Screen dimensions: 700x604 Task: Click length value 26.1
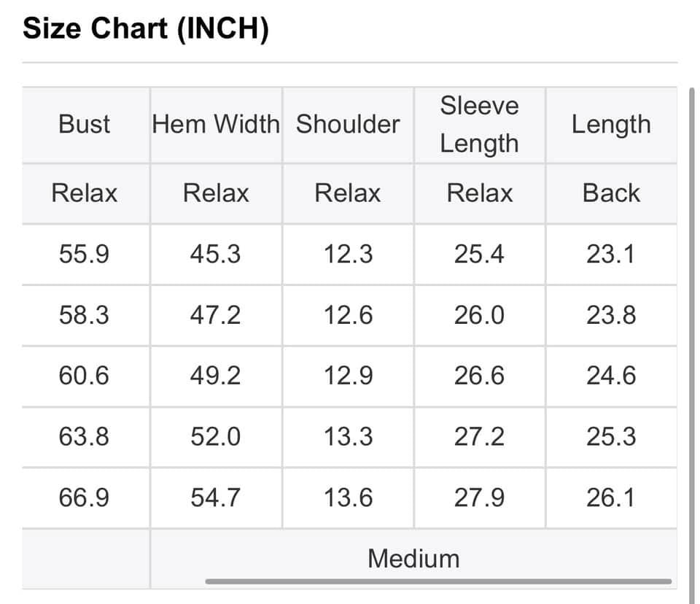tap(611, 497)
